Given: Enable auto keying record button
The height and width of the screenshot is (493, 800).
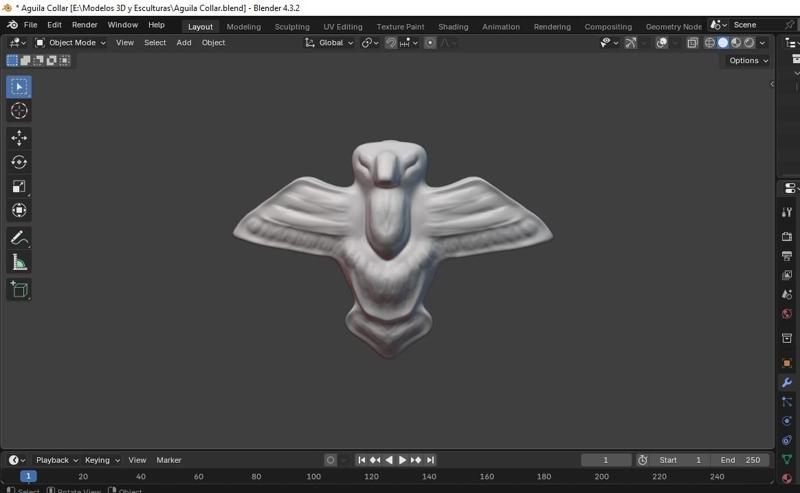Looking at the screenshot, I should [x=330, y=460].
